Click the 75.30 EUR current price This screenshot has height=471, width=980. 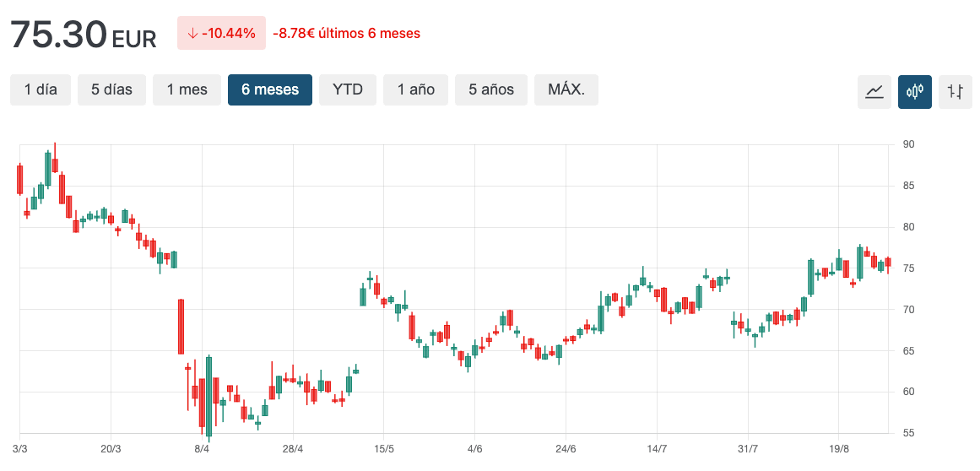coord(83,35)
